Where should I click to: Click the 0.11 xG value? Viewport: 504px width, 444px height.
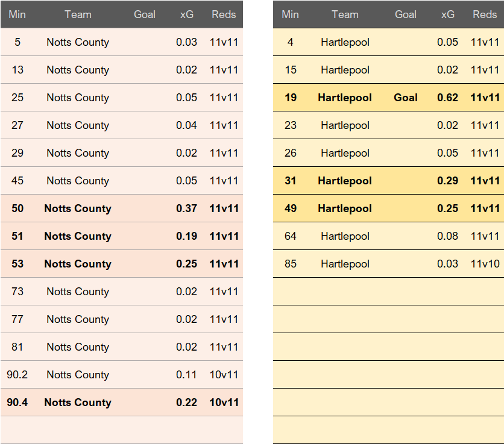coord(186,375)
